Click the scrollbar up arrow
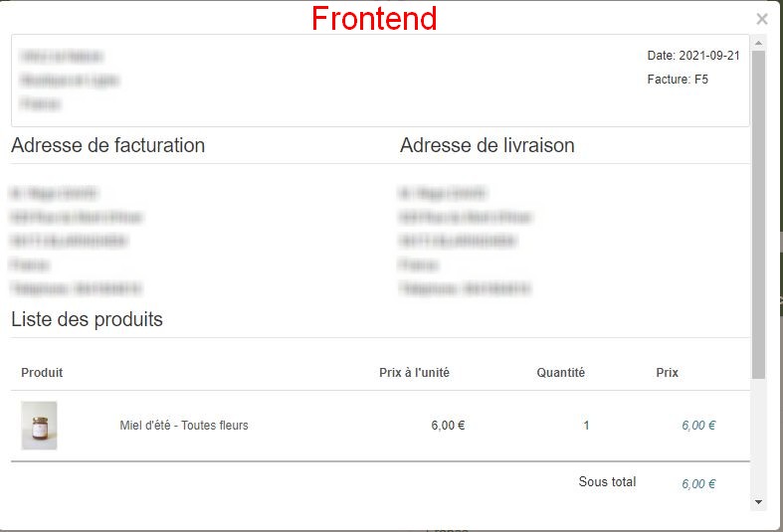This screenshot has height=532, width=783. point(759,43)
